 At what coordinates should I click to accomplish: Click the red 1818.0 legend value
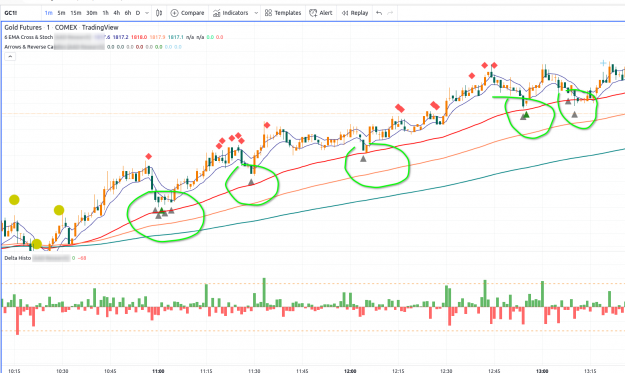tap(139, 37)
